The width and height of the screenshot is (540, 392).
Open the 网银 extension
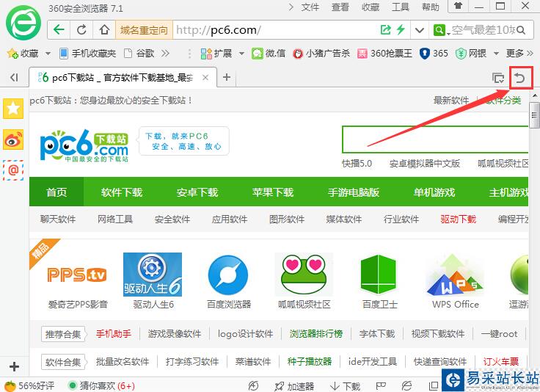click(471, 54)
